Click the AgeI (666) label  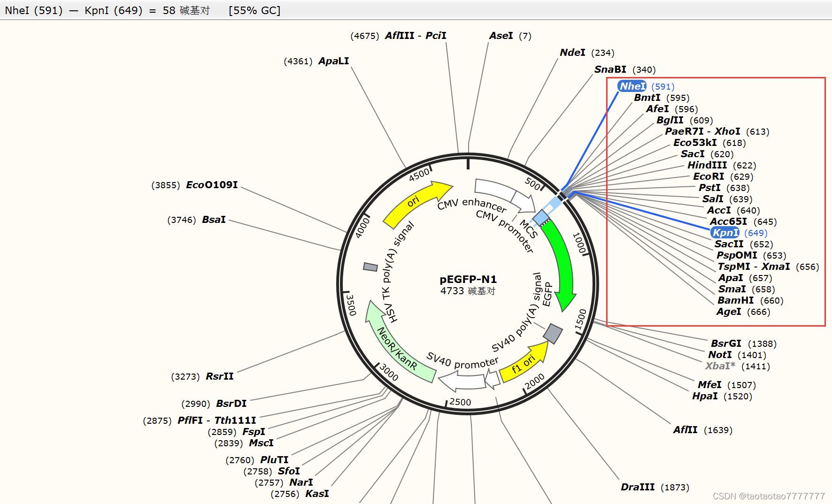743,312
